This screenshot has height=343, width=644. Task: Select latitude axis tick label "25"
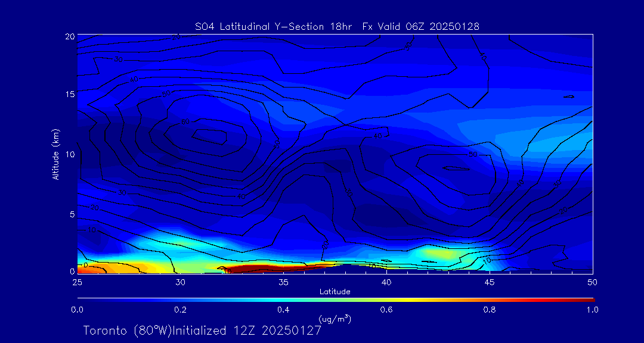[77, 282]
